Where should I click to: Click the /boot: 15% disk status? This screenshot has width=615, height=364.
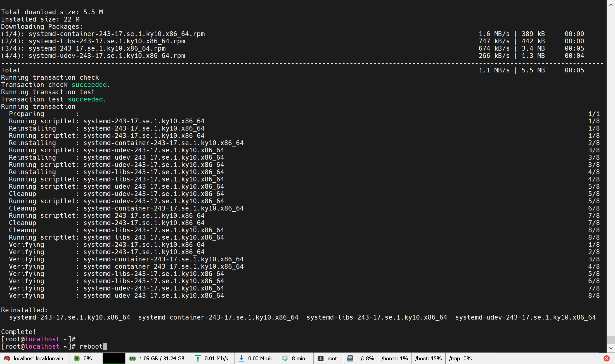pos(428,358)
